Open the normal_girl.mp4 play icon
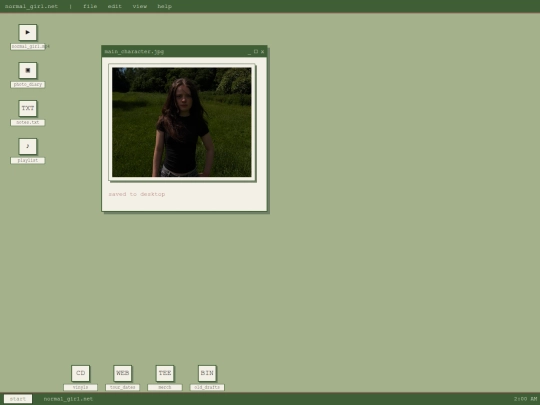The image size is (540, 405). (x=28, y=32)
